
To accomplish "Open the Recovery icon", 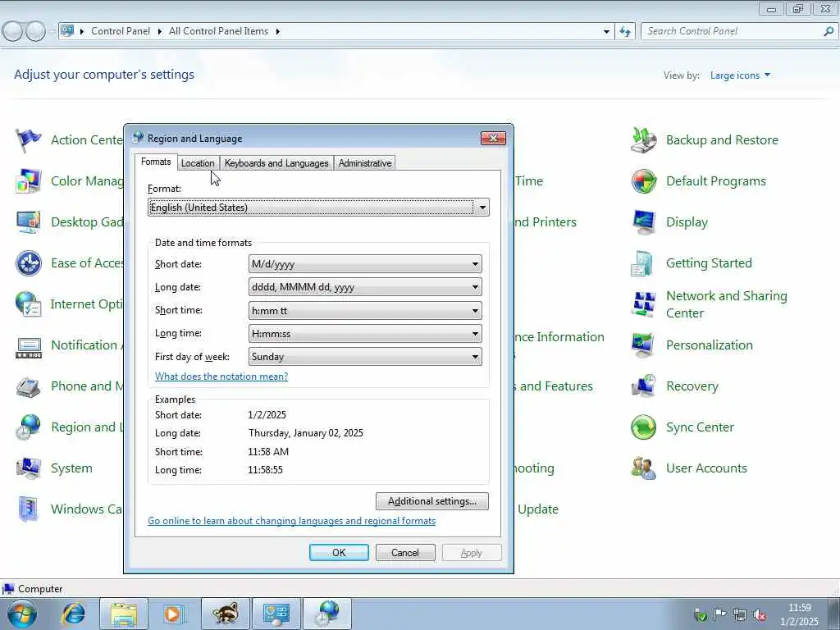I will coord(643,386).
